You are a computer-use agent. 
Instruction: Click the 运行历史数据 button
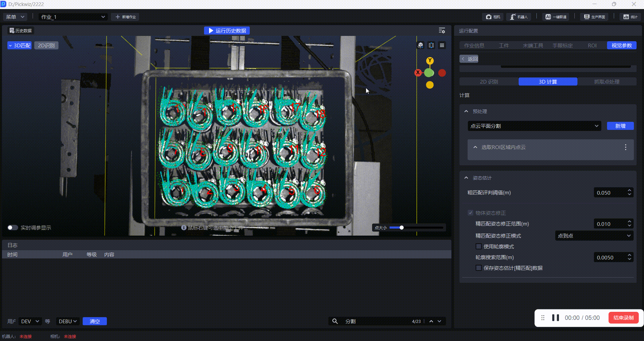coord(227,31)
